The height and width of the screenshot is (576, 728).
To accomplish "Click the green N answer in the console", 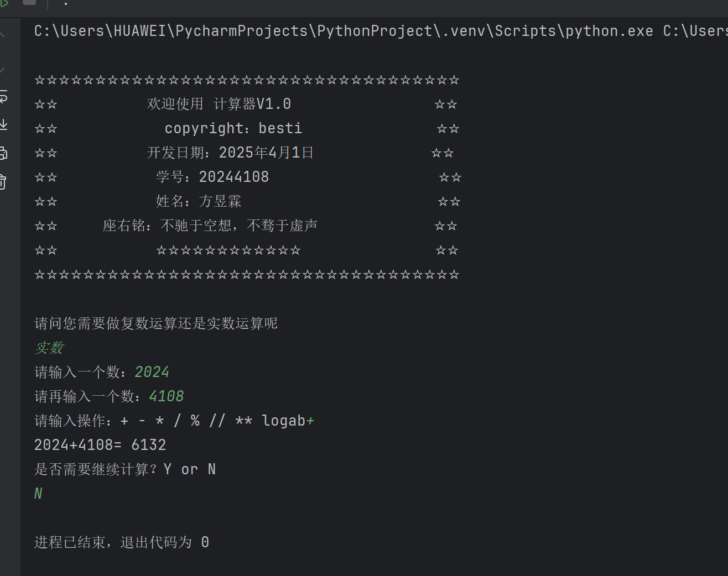I will pyautogui.click(x=38, y=494).
